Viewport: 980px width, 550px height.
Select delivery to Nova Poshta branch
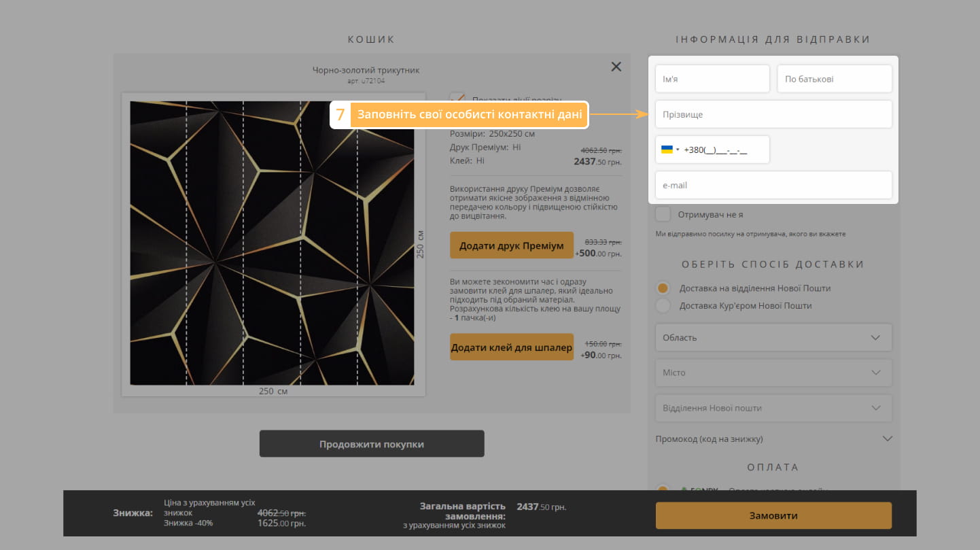663,288
